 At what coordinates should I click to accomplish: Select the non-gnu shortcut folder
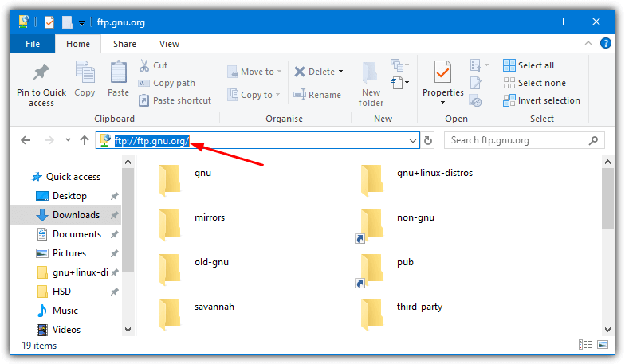[395, 226]
